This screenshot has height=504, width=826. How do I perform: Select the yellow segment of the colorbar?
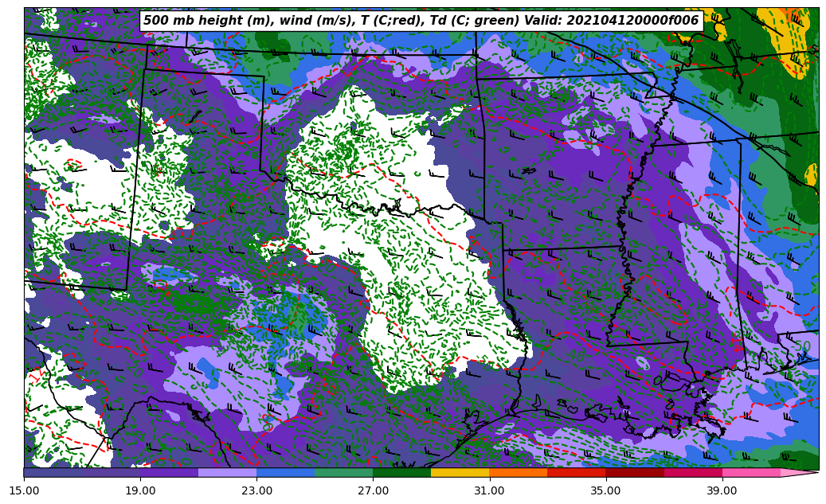(x=460, y=472)
